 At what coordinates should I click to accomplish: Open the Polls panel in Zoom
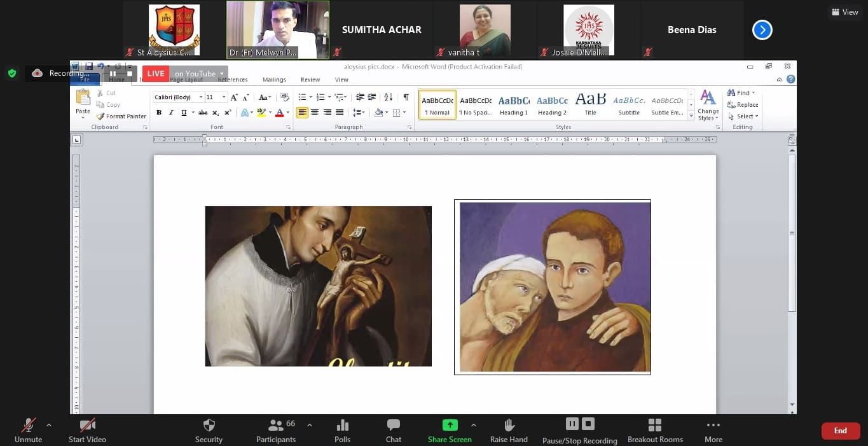(342, 431)
